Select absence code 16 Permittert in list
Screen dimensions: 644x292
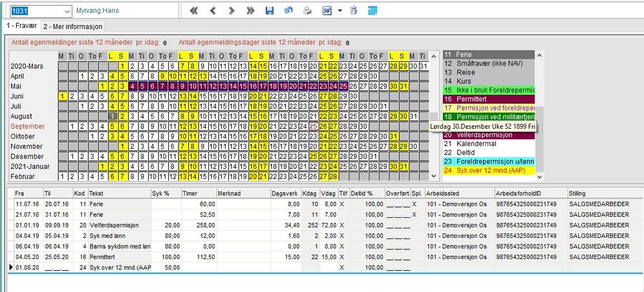click(489, 99)
